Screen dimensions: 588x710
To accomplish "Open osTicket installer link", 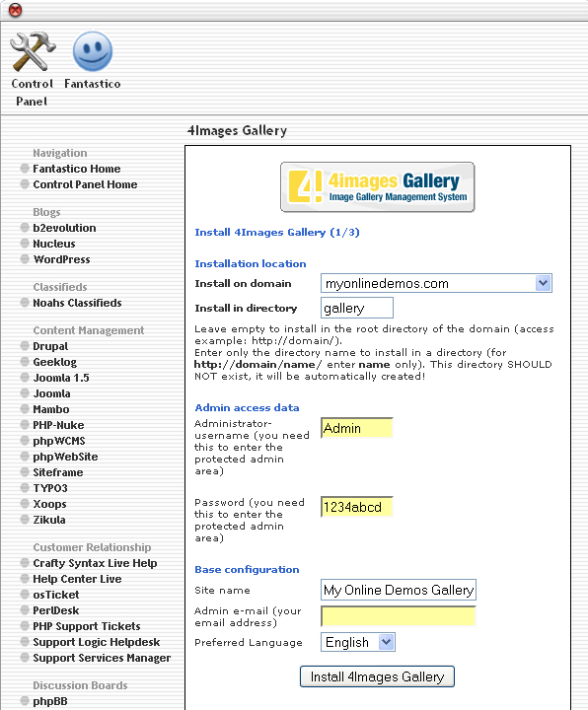I will coord(55,595).
